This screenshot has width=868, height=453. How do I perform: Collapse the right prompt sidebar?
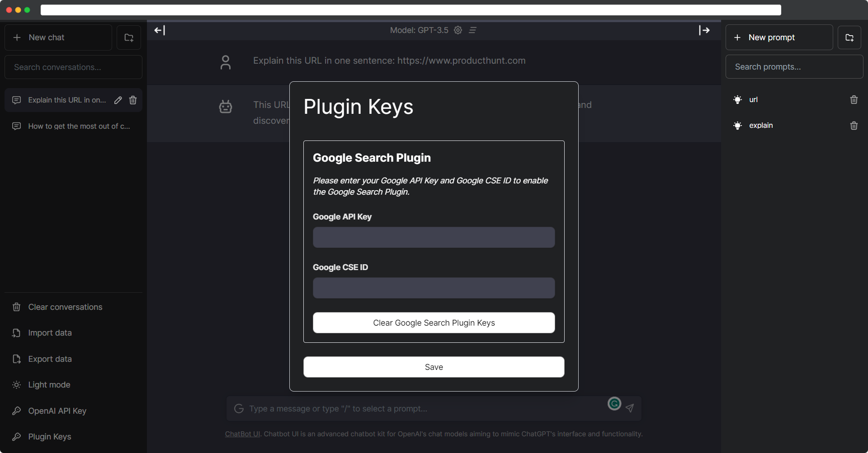coord(704,30)
